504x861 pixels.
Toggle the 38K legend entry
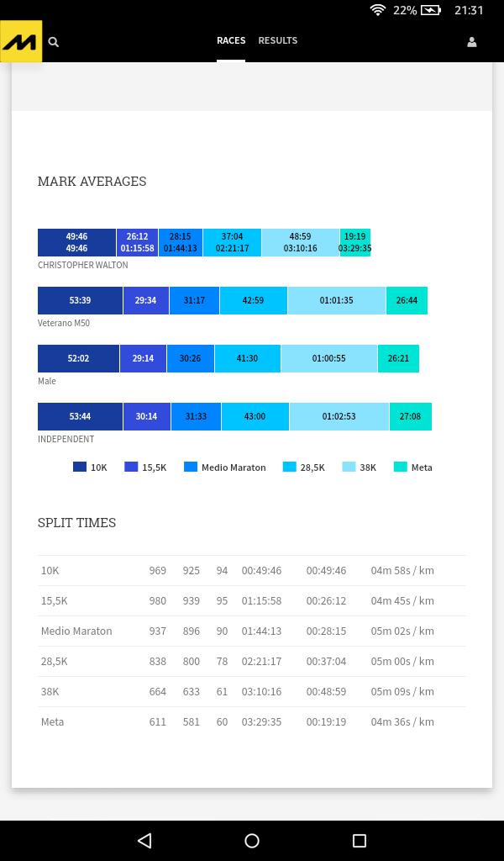click(359, 467)
